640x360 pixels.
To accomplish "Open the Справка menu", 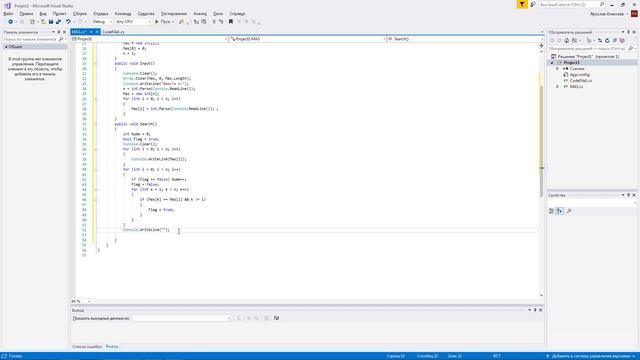I will 237,13.
